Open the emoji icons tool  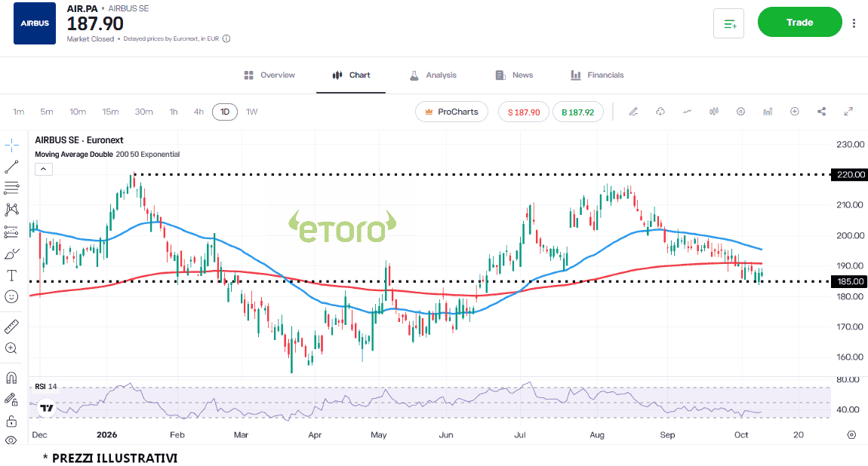(11, 297)
